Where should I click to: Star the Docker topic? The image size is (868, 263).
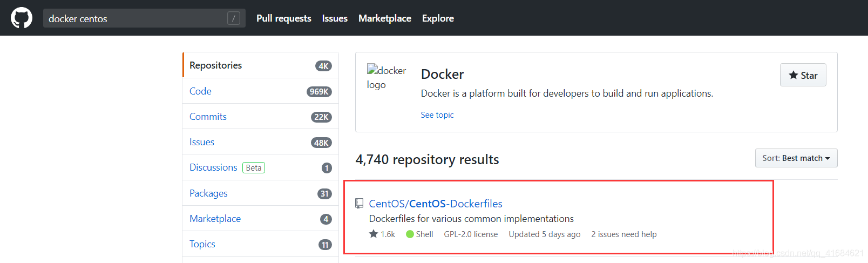click(x=803, y=75)
